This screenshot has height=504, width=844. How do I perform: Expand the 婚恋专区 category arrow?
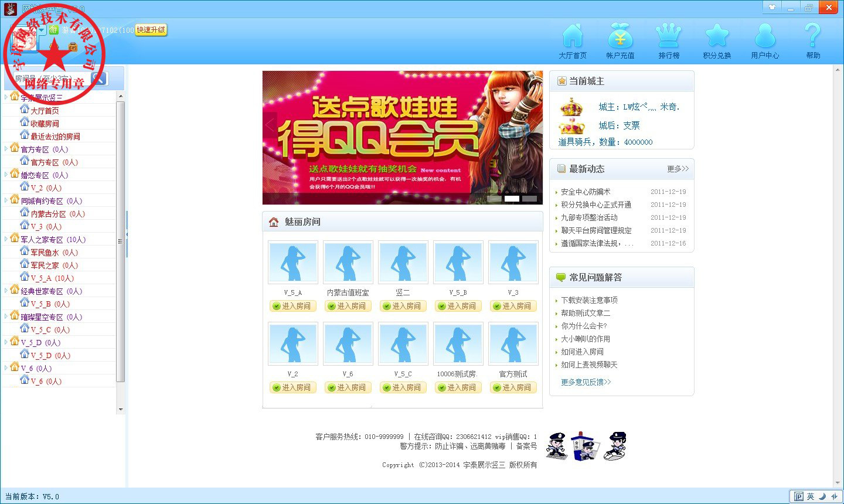tap(6, 175)
